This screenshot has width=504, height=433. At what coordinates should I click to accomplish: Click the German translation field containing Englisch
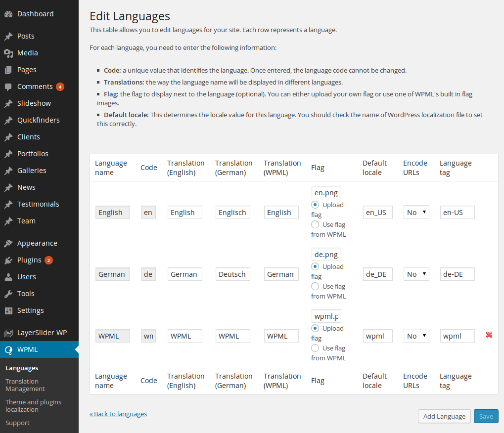click(233, 213)
